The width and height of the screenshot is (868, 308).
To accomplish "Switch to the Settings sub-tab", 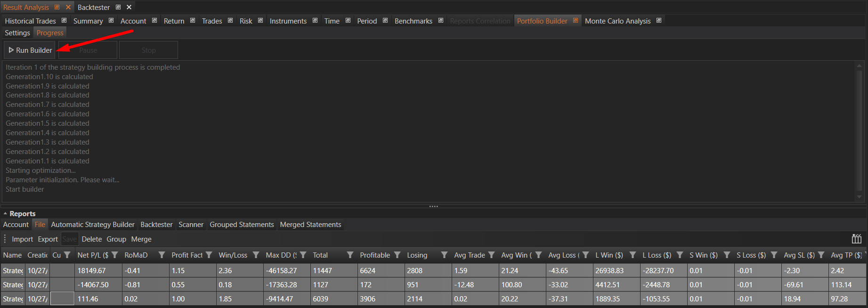I will (17, 32).
